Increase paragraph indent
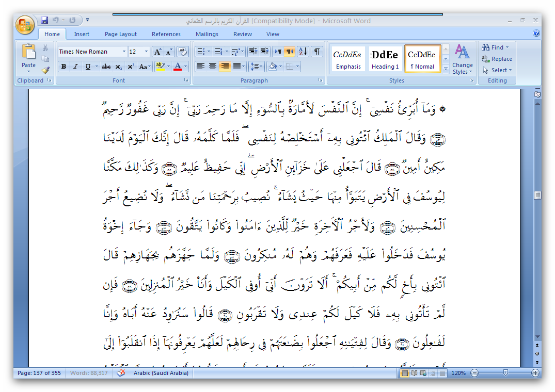The image size is (555, 392). point(265,52)
